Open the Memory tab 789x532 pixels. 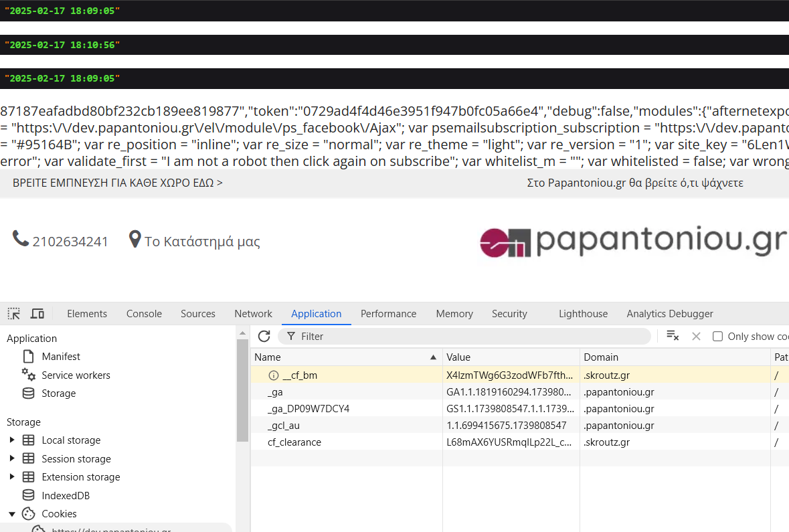click(x=454, y=314)
